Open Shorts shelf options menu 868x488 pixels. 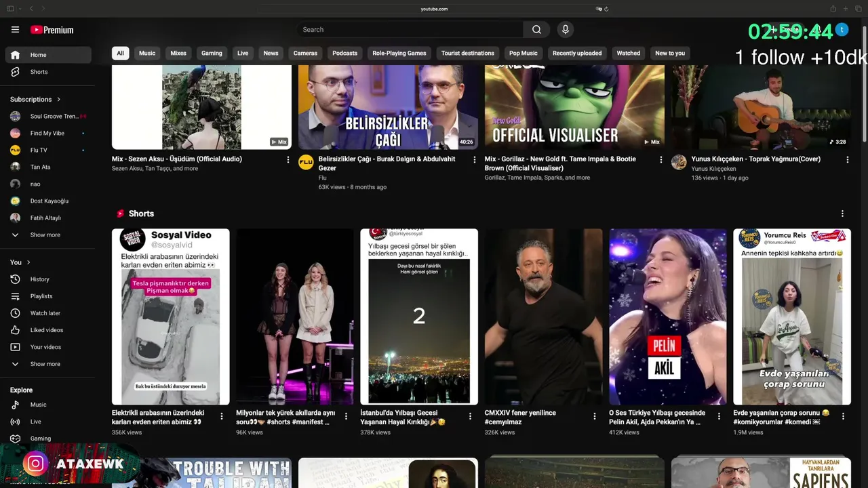(x=842, y=213)
